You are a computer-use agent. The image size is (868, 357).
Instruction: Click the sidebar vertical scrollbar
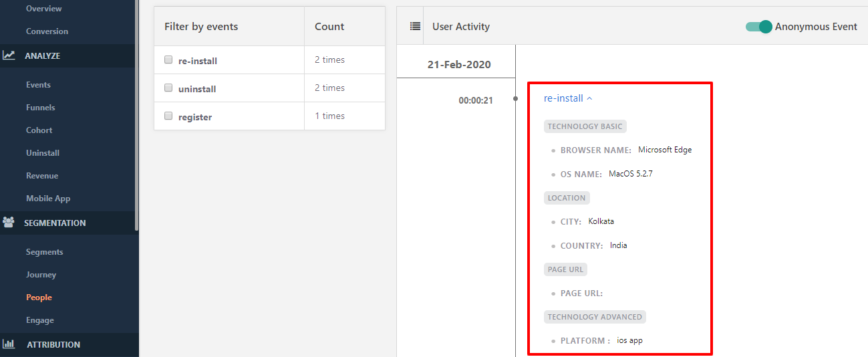tap(137, 115)
